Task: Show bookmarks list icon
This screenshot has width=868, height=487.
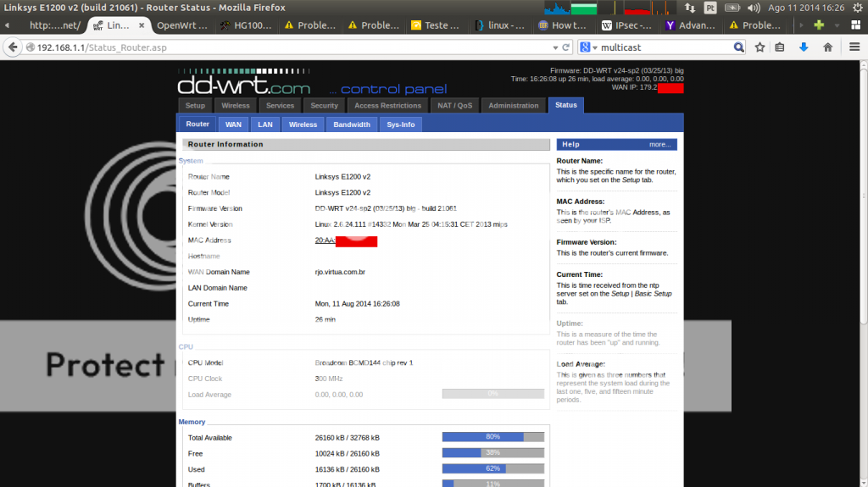Action: (x=780, y=47)
